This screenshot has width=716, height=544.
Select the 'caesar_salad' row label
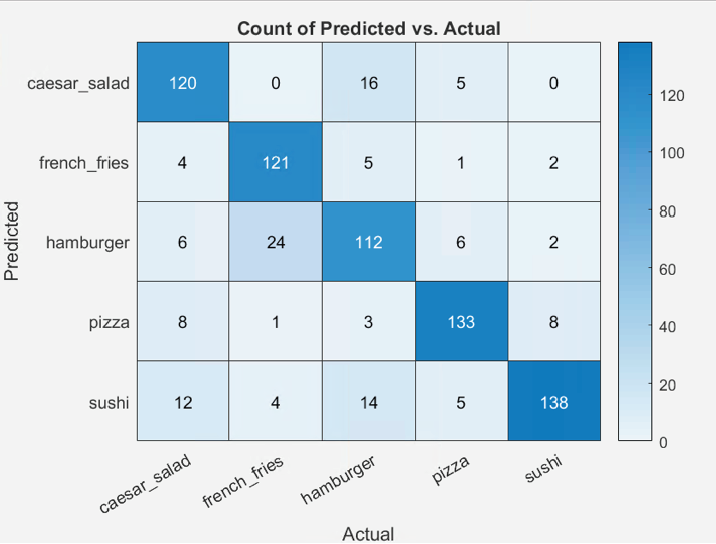(78, 83)
